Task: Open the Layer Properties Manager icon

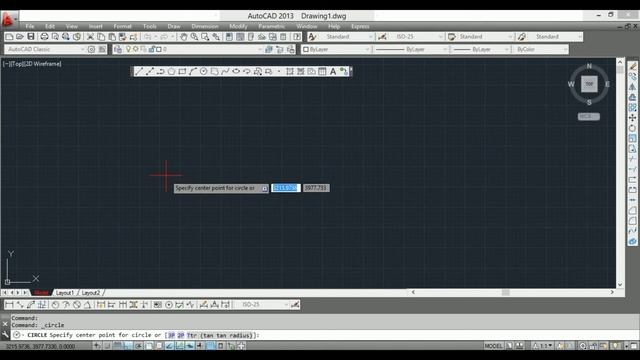Action: 118,49
